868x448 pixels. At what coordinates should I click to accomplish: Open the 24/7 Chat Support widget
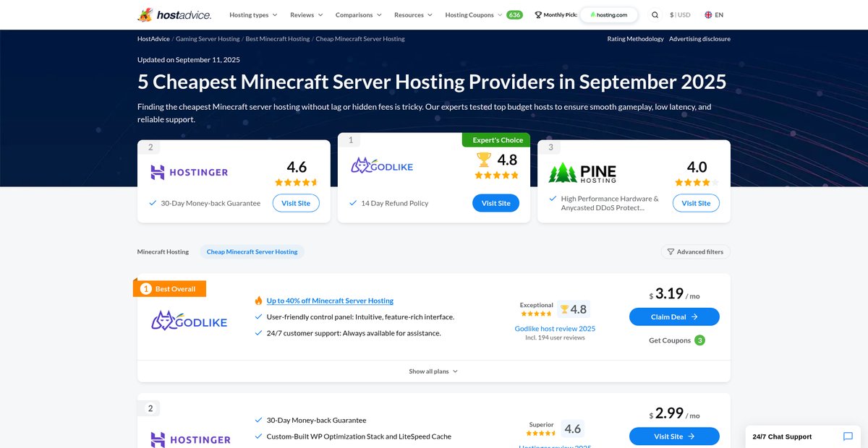click(803, 436)
